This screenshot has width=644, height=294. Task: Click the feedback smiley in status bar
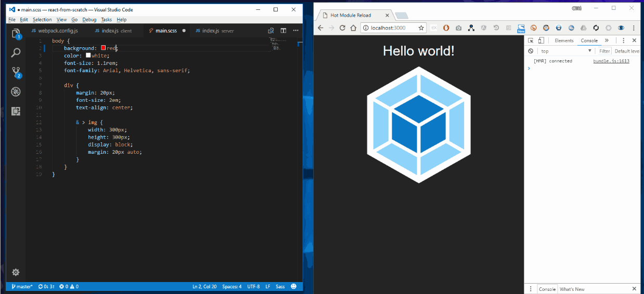(x=294, y=286)
